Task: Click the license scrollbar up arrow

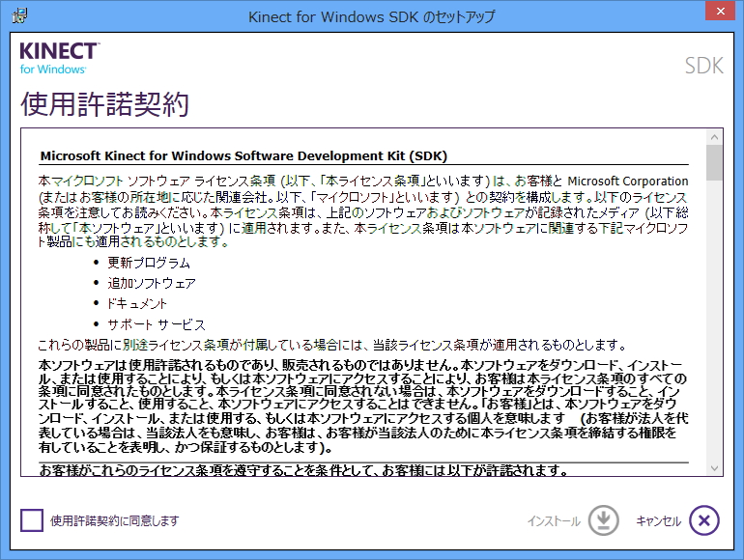Action: (715, 137)
